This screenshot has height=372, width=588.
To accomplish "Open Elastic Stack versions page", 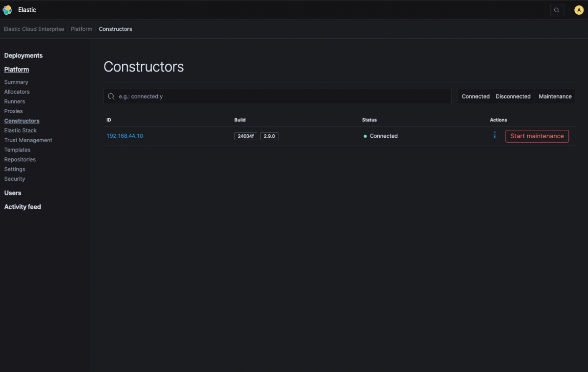I will click(x=20, y=130).
